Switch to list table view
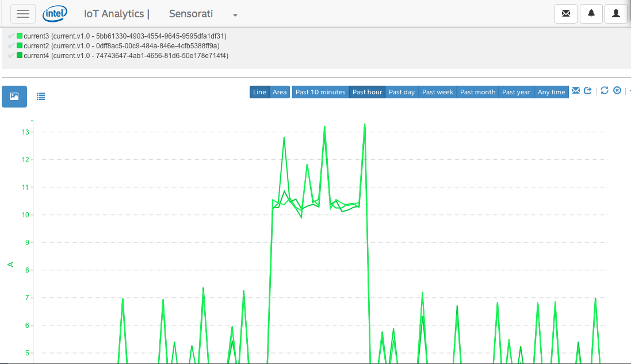Image resolution: width=631 pixels, height=364 pixels. coord(41,97)
